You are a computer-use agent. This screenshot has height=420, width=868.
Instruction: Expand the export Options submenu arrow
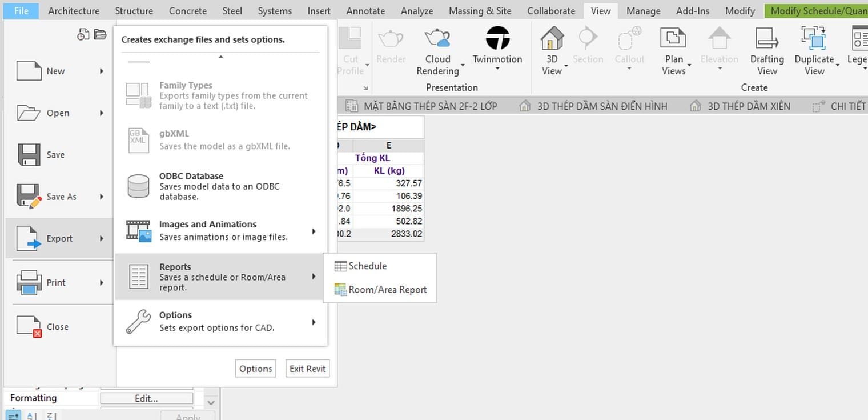314,322
